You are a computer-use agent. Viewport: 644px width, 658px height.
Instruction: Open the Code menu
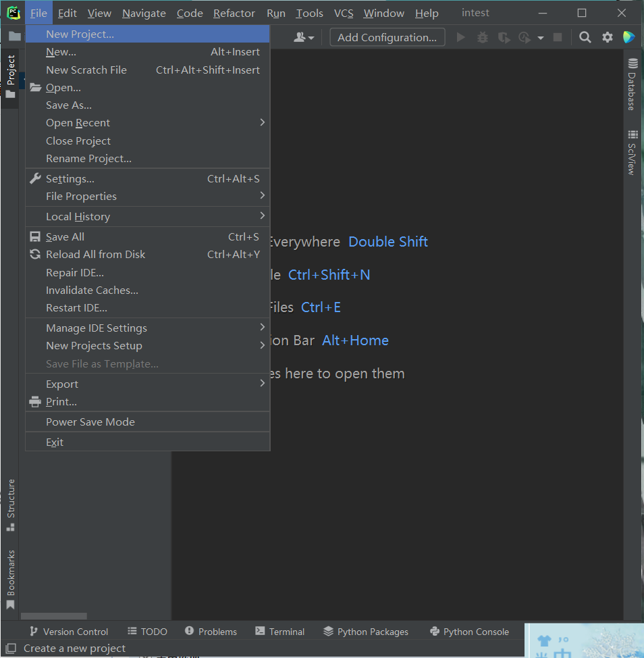(190, 13)
